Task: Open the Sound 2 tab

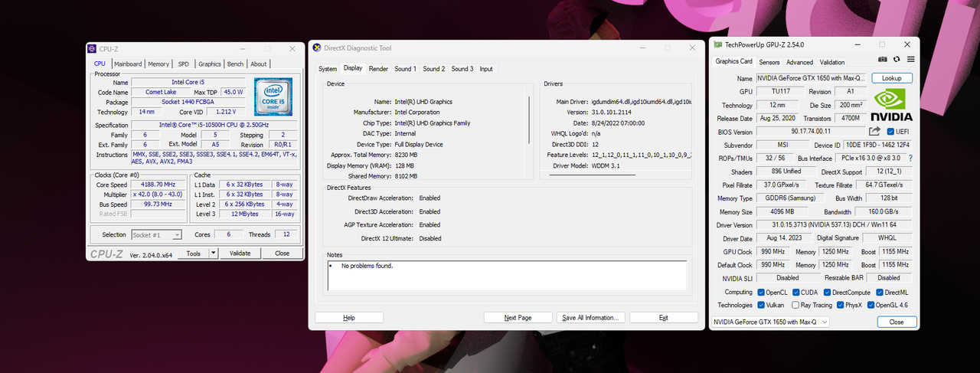Action: pyautogui.click(x=433, y=69)
